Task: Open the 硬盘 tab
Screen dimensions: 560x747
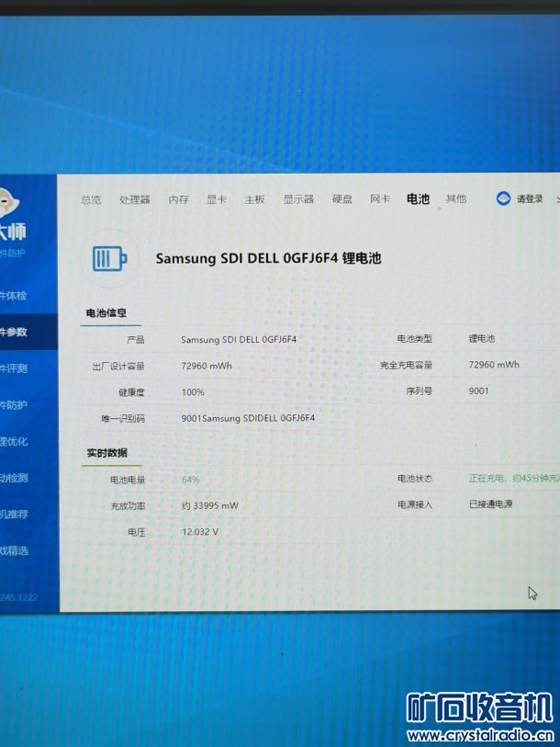Action: (x=342, y=198)
